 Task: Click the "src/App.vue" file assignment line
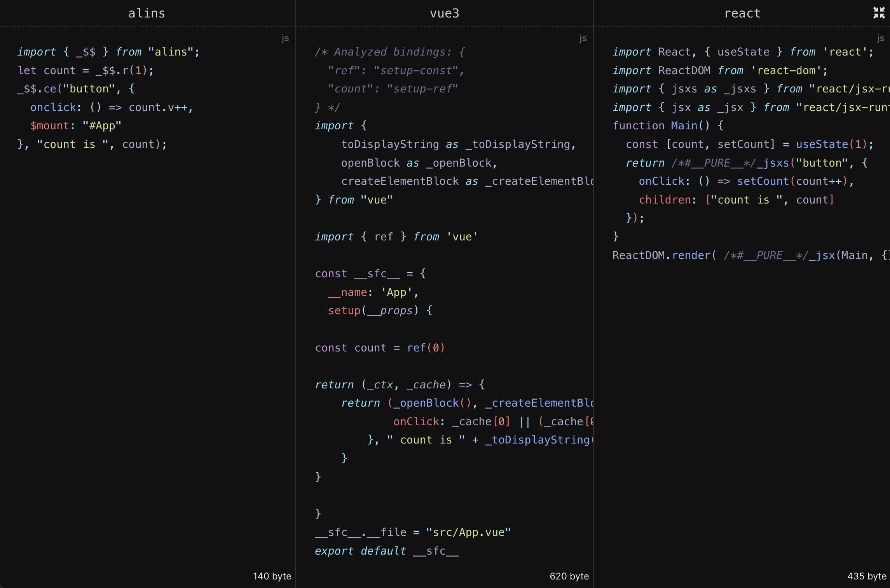pos(412,532)
